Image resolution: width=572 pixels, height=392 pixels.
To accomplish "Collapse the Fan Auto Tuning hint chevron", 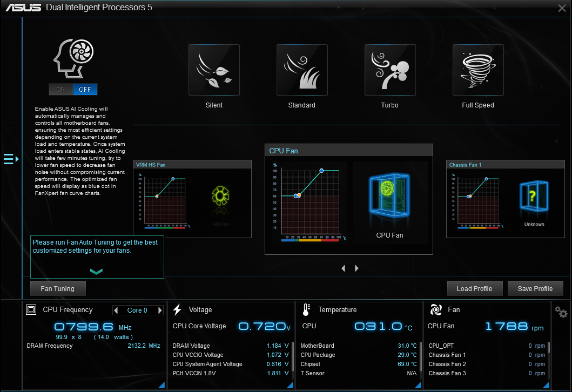I will tap(96, 272).
